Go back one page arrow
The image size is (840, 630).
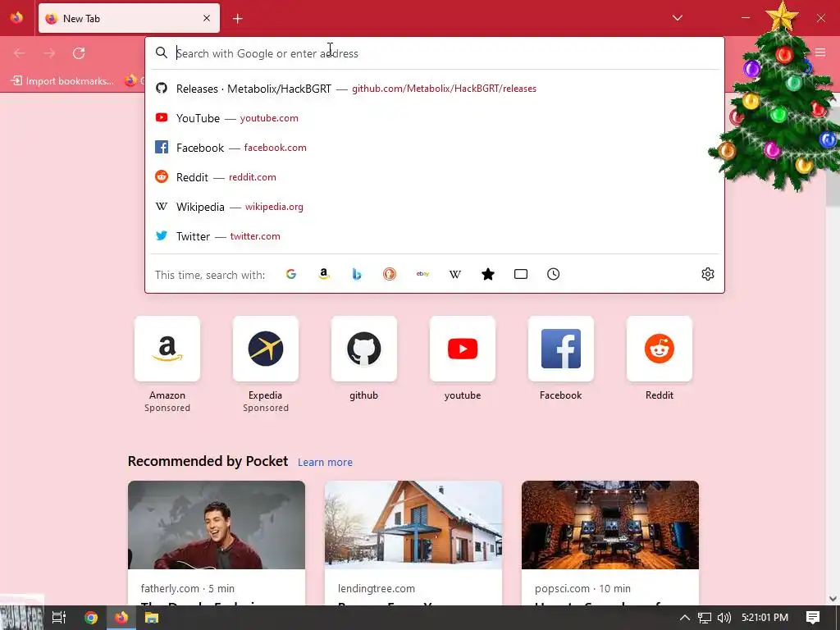[x=20, y=53]
